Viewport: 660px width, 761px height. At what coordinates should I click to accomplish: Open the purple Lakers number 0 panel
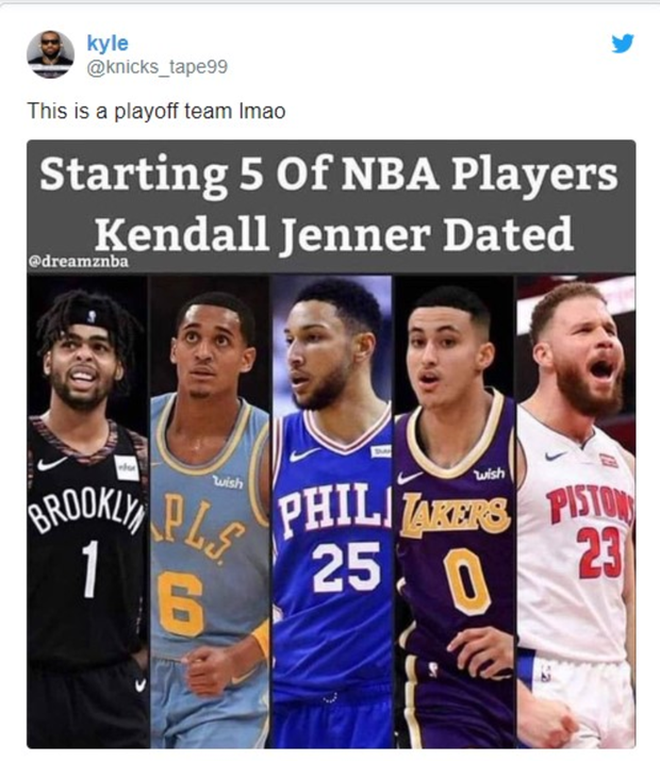[454, 512]
